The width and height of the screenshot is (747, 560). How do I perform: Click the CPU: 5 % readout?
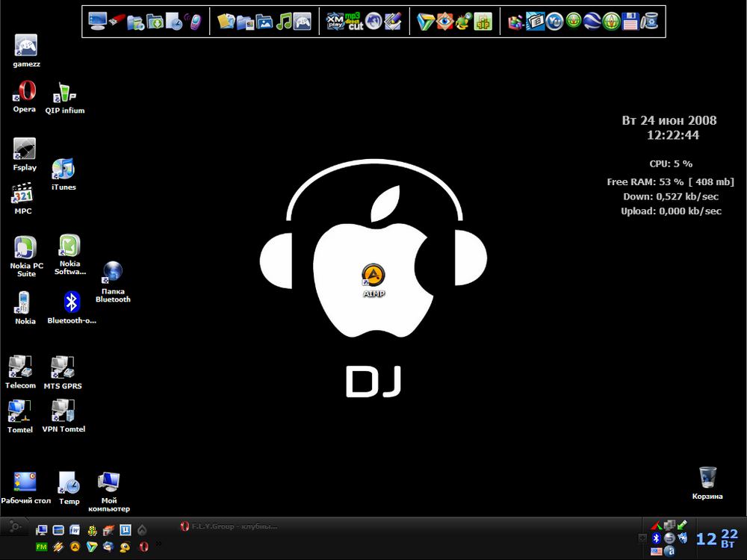(671, 164)
